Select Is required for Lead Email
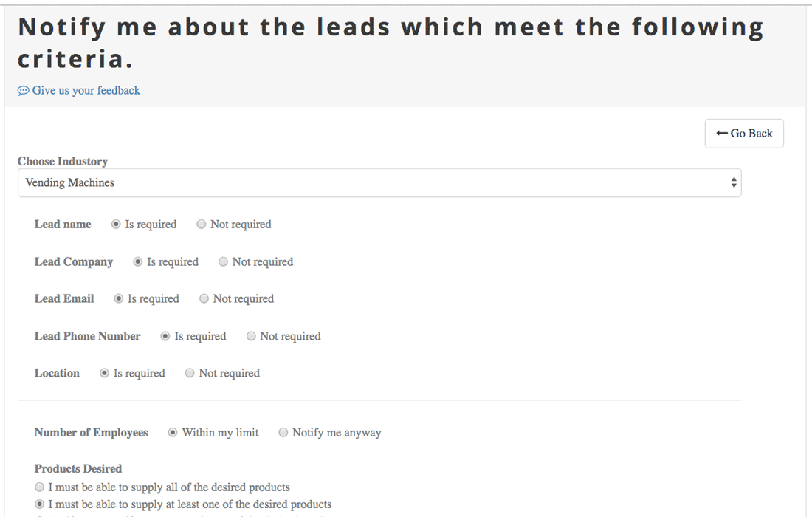Screen dimensions: 812x517 [119, 298]
